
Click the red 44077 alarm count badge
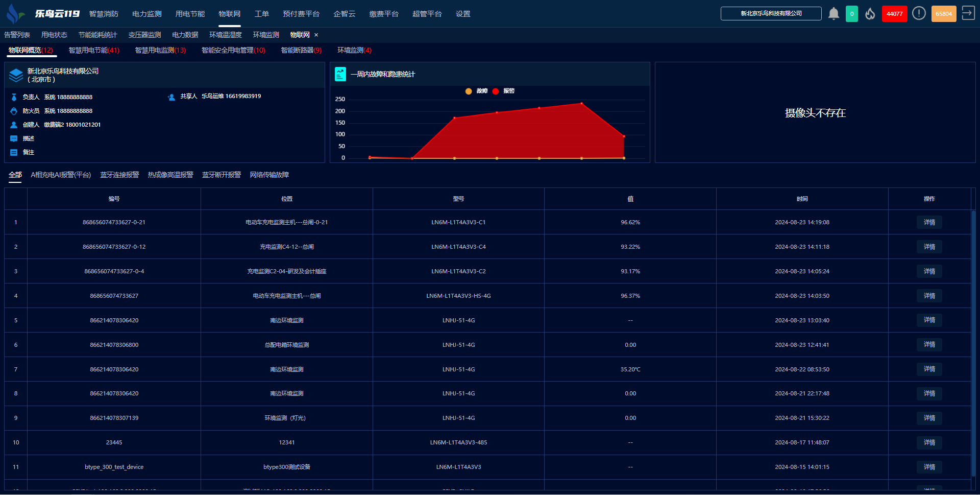point(894,14)
